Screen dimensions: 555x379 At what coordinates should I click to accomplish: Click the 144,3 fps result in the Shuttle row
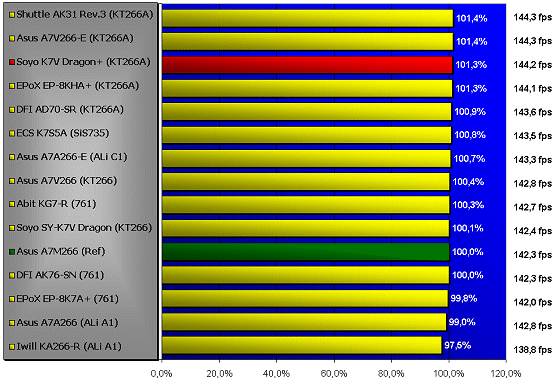533,17
